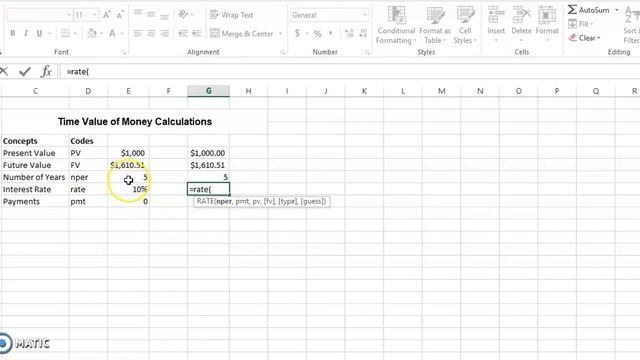Expand the AutoSum options arrow
This screenshot has height=360, width=640.
coord(617,10)
